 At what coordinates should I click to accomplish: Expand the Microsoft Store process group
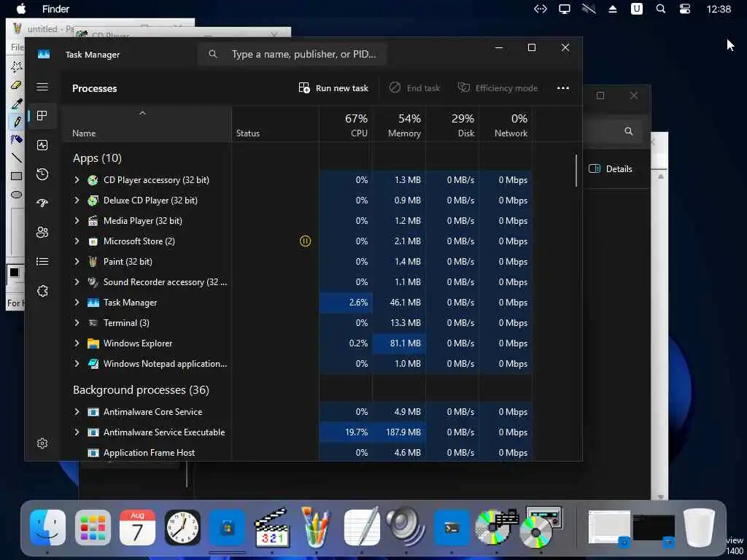click(x=77, y=241)
